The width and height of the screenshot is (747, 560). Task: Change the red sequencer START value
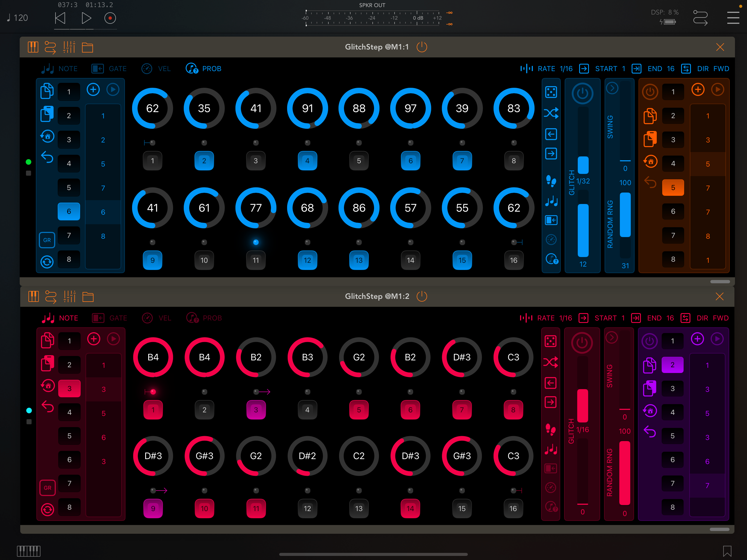[602, 318]
